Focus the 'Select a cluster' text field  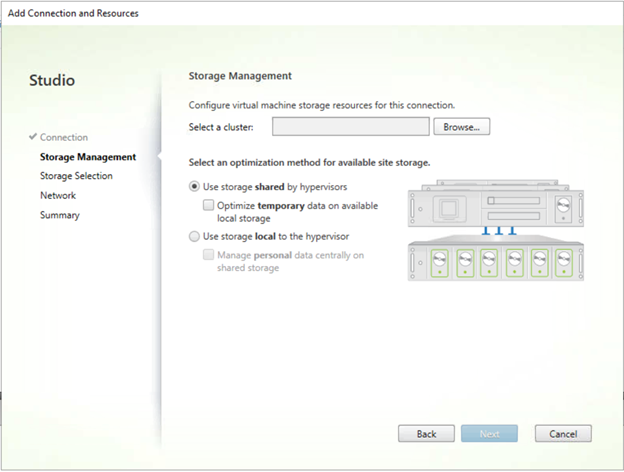pyautogui.click(x=350, y=126)
